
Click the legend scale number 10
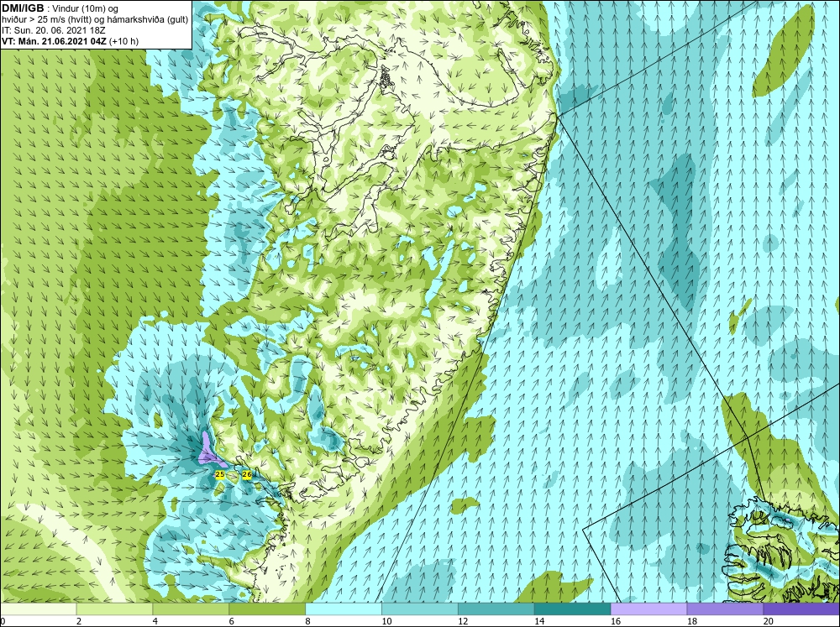coord(386,621)
